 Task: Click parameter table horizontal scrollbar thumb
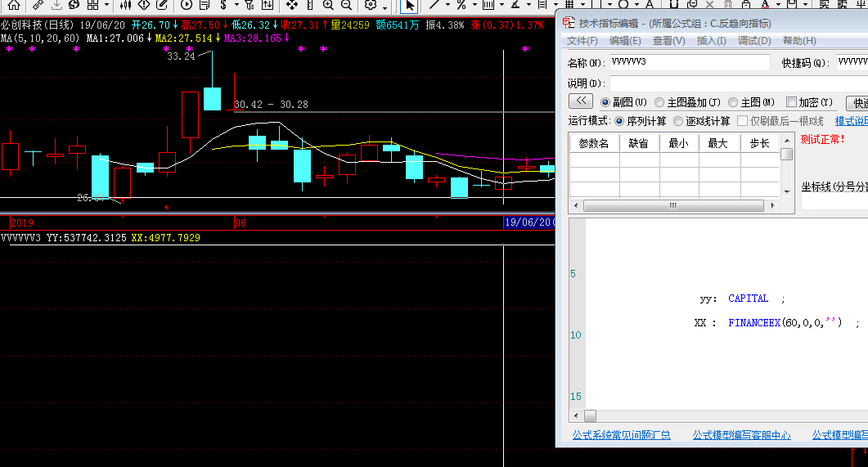click(x=673, y=205)
